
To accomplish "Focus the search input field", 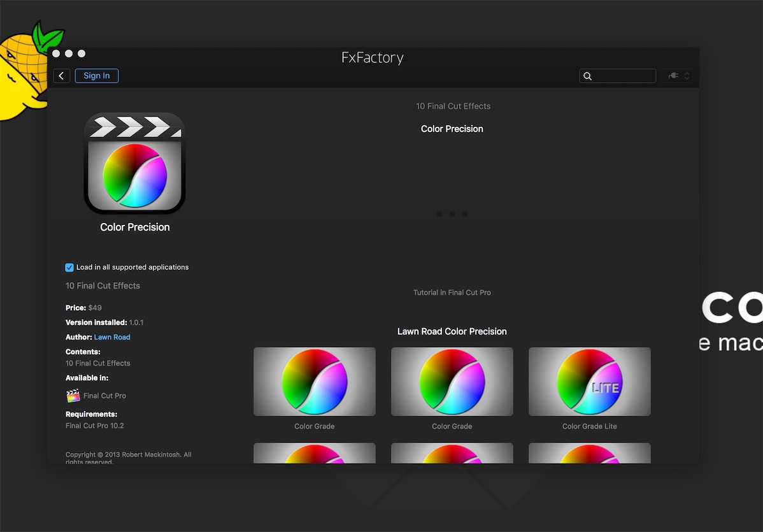I will [618, 76].
